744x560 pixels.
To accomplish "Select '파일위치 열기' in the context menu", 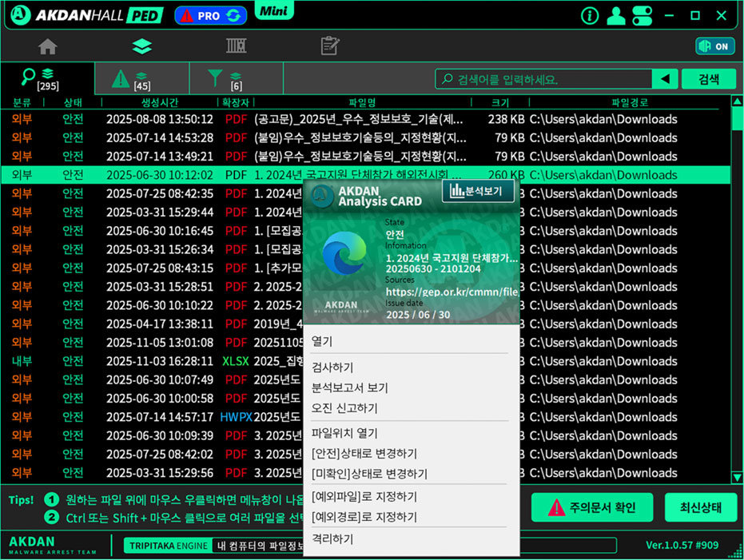I will (344, 434).
